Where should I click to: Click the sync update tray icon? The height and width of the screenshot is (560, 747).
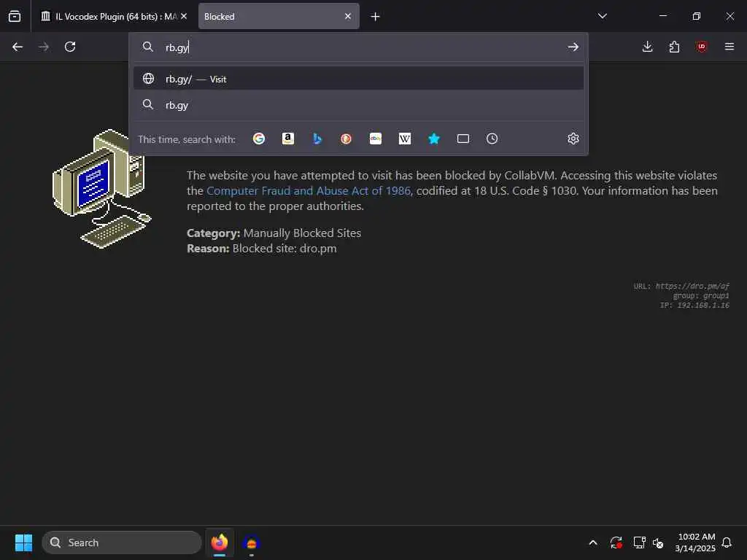point(616,542)
